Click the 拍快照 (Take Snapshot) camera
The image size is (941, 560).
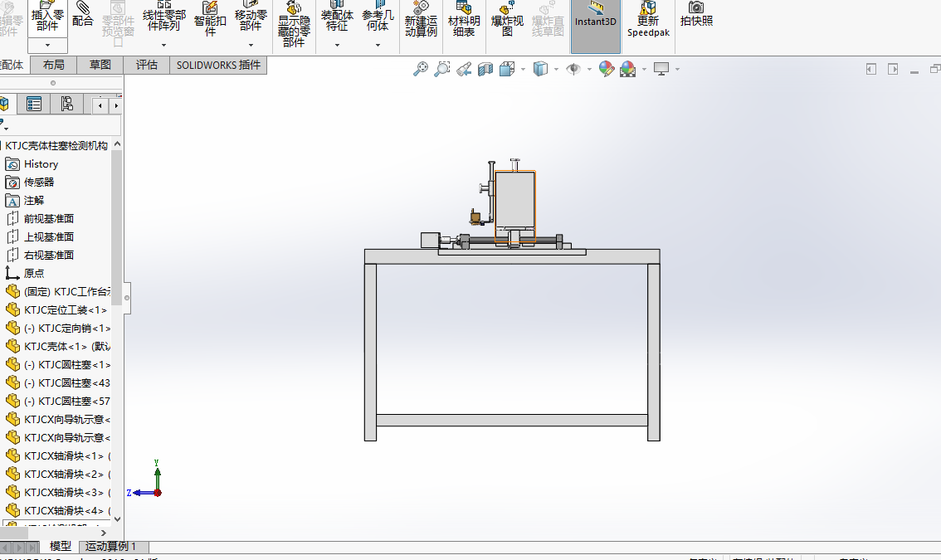click(697, 14)
